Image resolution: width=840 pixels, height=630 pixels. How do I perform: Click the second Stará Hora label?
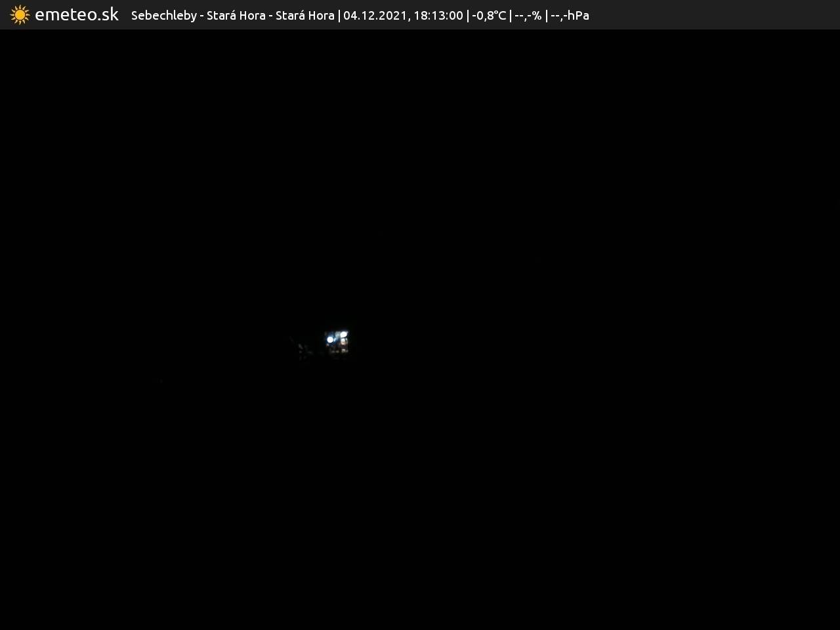pyautogui.click(x=304, y=15)
